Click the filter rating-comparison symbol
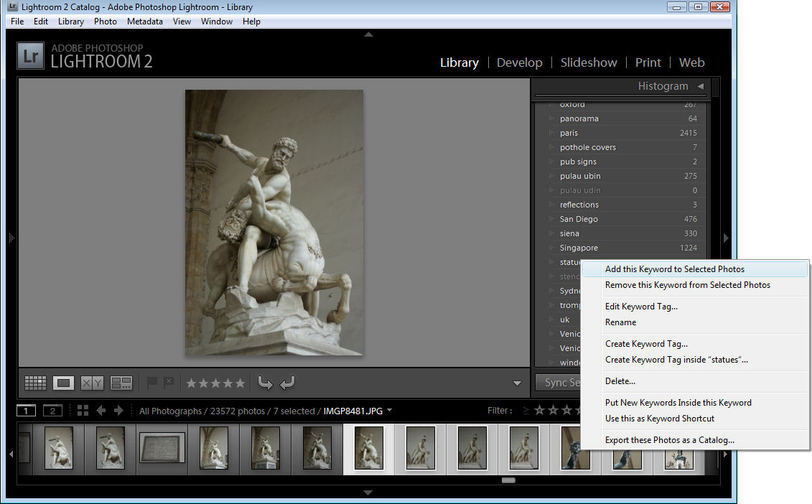The image size is (812, 504). tap(526, 411)
